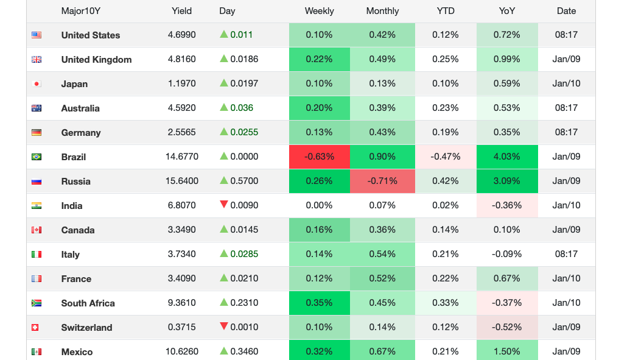The image size is (644, 360).
Task: Sort by the Major10Y column header
Action: tap(81, 11)
